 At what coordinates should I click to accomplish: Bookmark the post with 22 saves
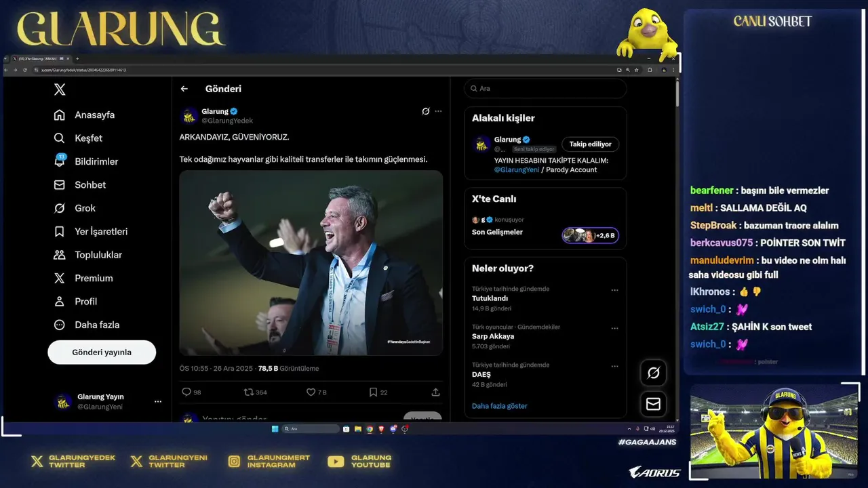coord(373,392)
